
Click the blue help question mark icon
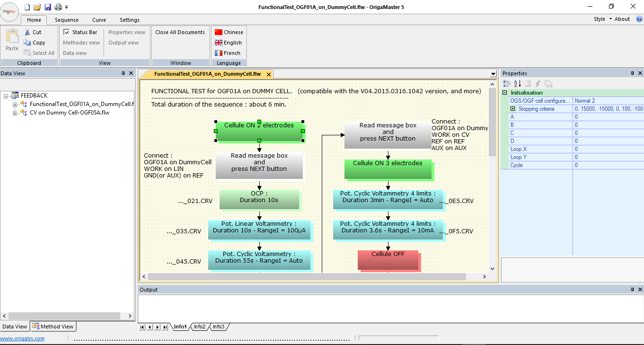[x=639, y=19]
